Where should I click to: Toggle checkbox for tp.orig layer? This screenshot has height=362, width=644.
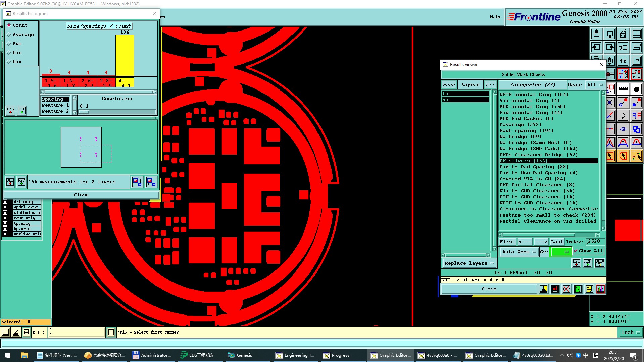point(5,223)
